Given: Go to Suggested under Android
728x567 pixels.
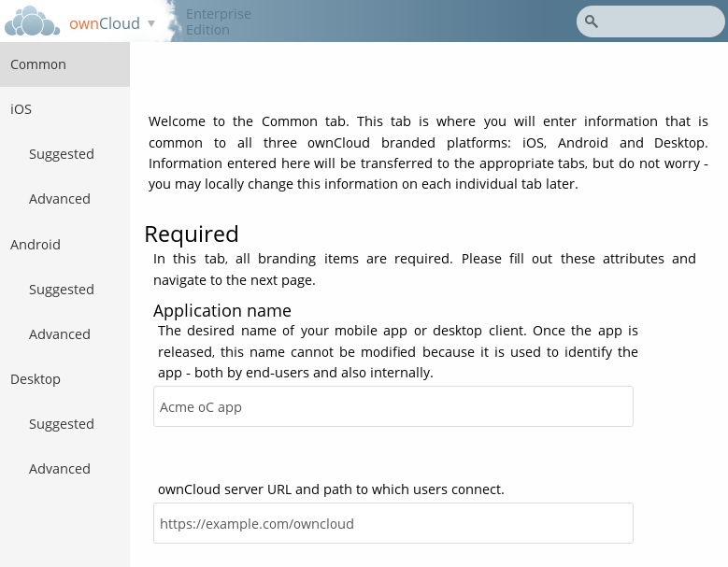Looking at the screenshot, I should [x=62, y=290].
